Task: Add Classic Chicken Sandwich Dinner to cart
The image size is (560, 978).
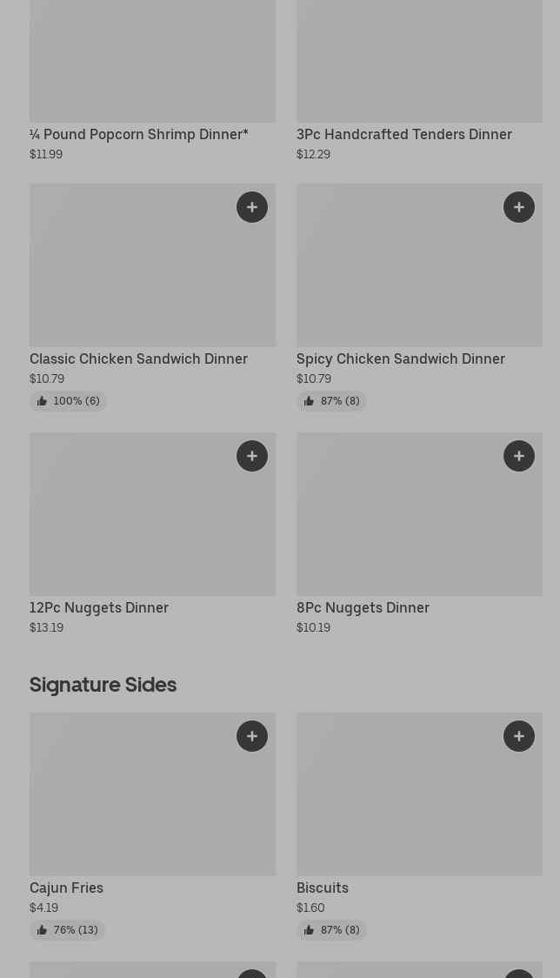Action: [252, 207]
